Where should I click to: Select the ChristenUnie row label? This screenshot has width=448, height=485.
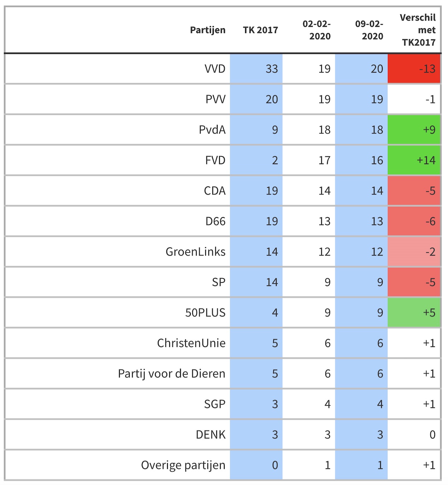191,343
